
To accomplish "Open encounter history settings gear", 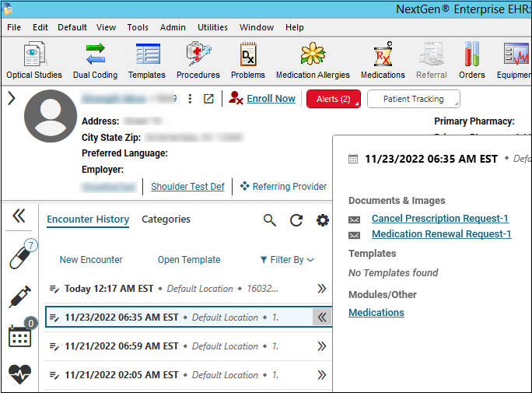I will coord(323,220).
